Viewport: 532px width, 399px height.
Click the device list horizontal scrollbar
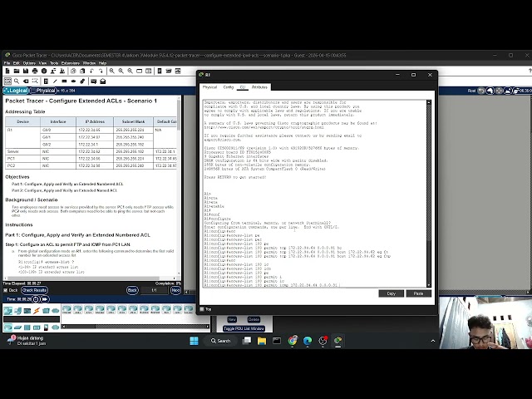[135, 327]
